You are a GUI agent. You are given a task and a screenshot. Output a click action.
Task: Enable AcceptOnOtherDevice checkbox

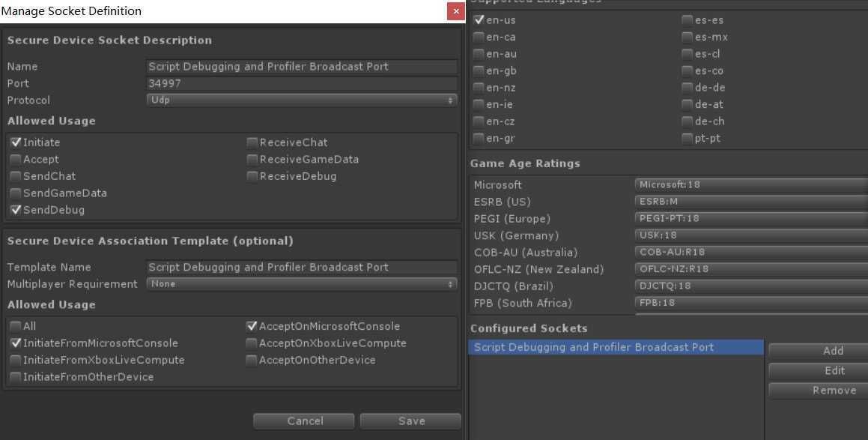pyautogui.click(x=252, y=361)
